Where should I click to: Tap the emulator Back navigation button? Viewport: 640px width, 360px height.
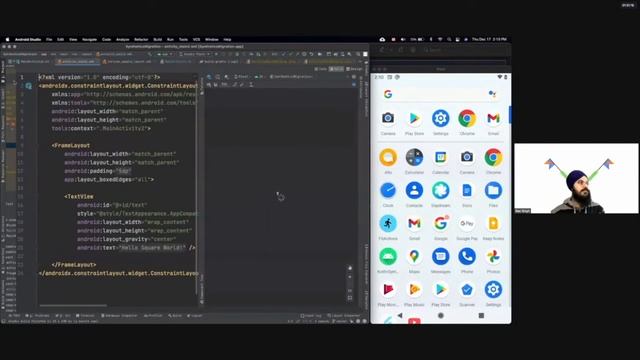400,316
